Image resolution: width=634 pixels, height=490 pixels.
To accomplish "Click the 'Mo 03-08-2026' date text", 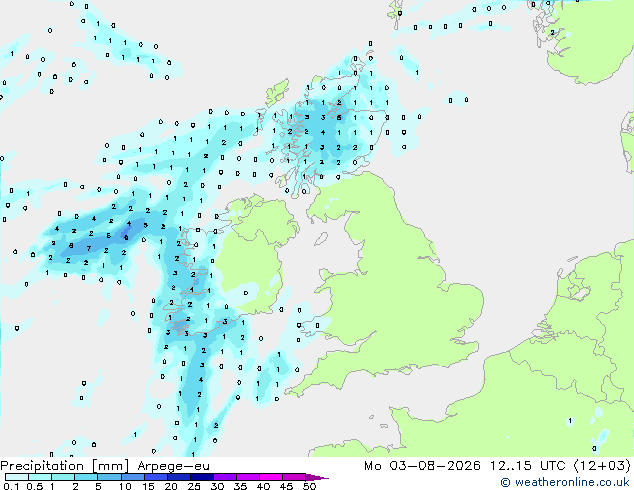I will (423, 466).
